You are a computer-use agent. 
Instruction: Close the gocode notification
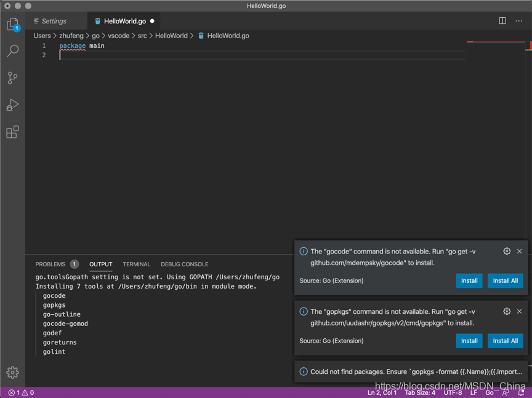point(520,251)
